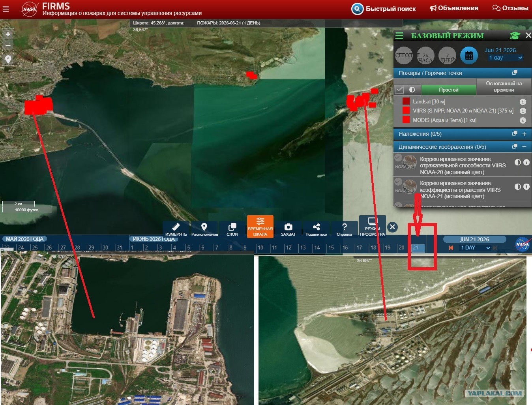Collapse Динамические изображения with minus
Screen dimensions: 532x405
tap(524, 146)
